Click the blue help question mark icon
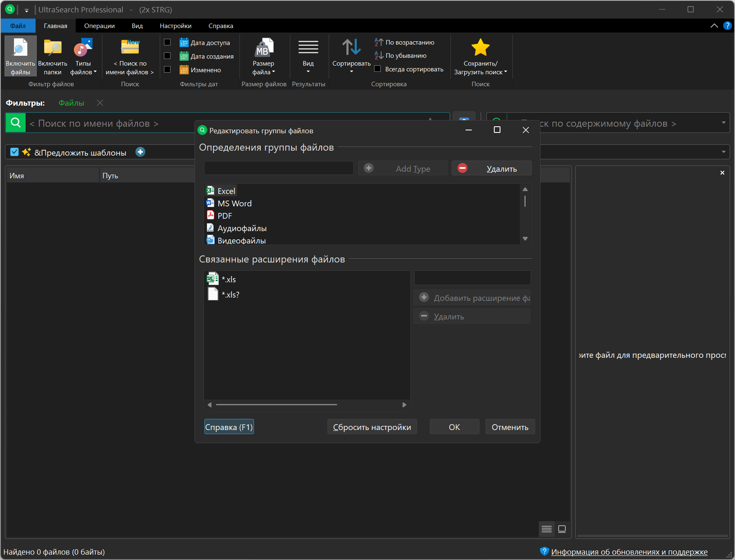This screenshot has height=560, width=735. (x=727, y=26)
